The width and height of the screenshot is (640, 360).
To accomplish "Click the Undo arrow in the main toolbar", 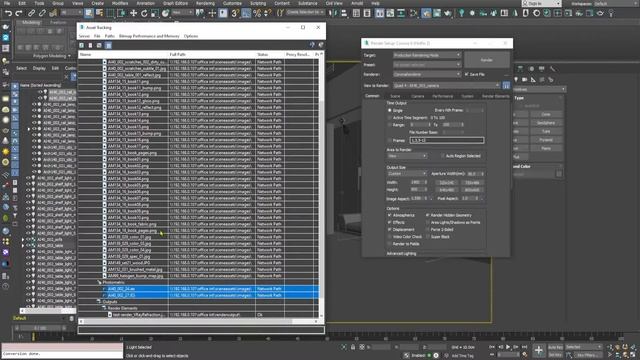I will 8,13.
